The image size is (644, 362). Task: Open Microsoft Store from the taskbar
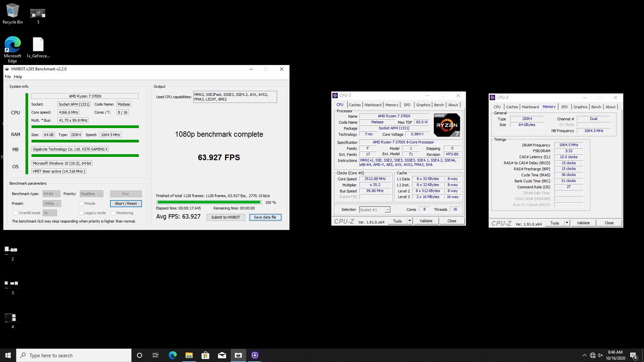[x=205, y=355]
